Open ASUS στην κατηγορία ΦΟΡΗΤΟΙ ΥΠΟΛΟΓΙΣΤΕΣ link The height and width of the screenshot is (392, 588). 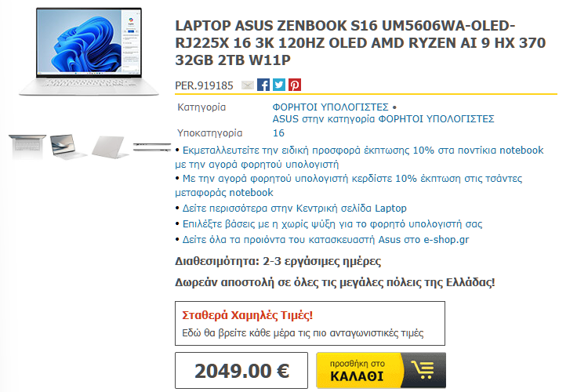pyautogui.click(x=383, y=119)
